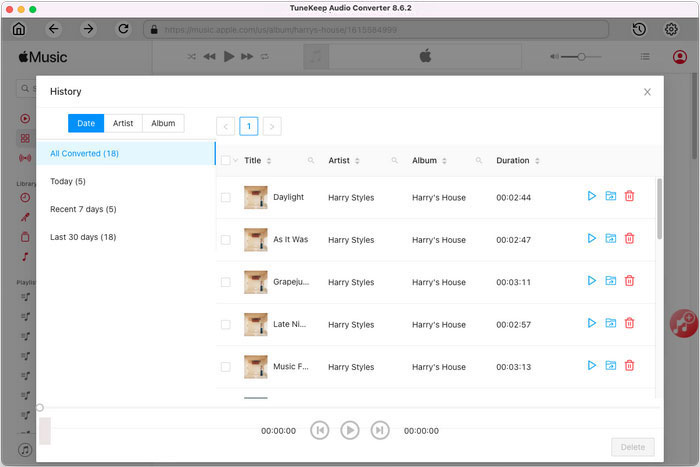
Task: Go to home page icon
Action: coord(19,29)
